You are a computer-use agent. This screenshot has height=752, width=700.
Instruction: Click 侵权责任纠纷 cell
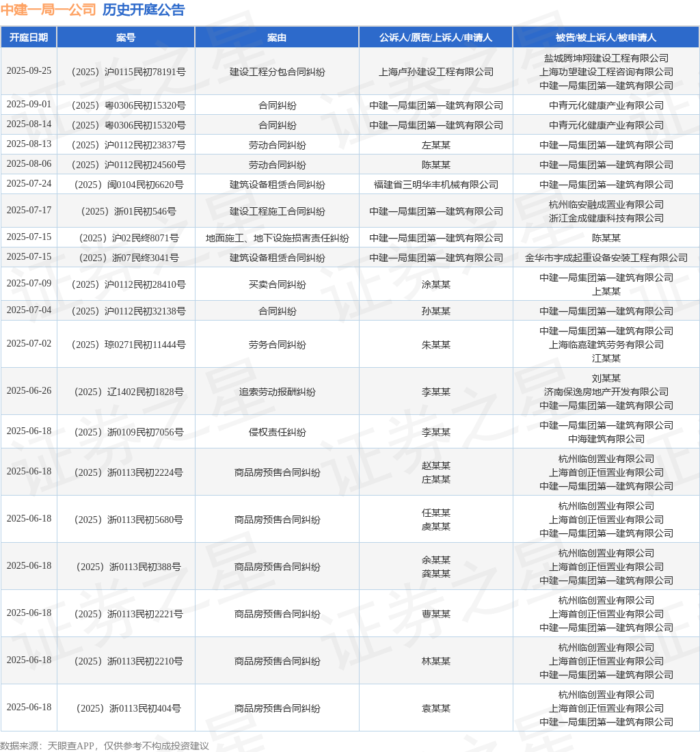(x=277, y=432)
